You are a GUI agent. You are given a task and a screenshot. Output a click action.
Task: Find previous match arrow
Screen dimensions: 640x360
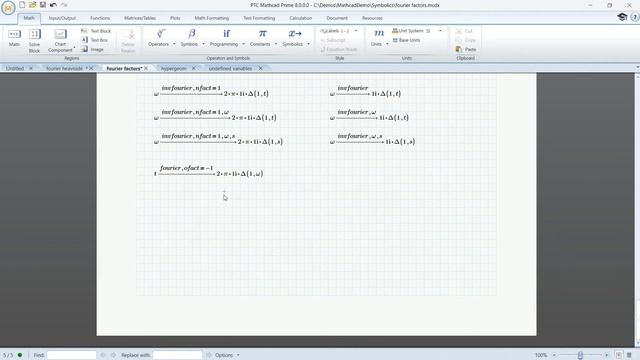[x=103, y=355]
